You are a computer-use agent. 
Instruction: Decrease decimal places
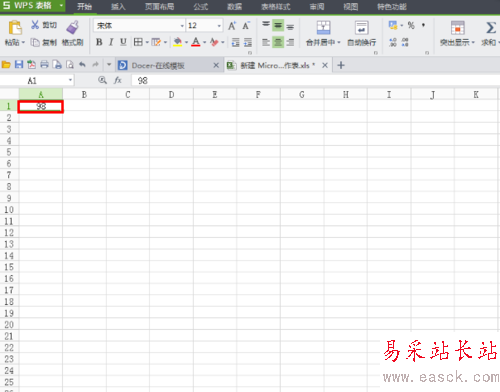click(x=405, y=42)
